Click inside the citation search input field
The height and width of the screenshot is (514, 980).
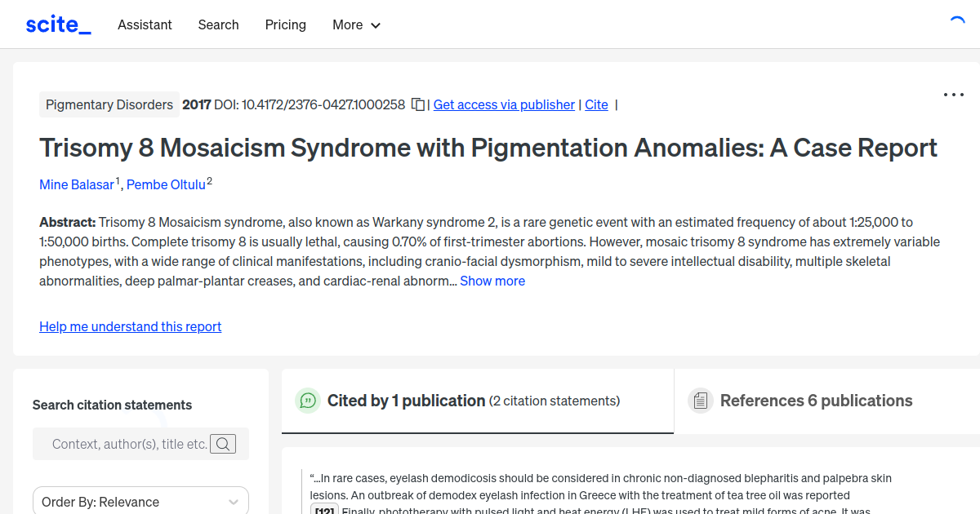click(122, 444)
